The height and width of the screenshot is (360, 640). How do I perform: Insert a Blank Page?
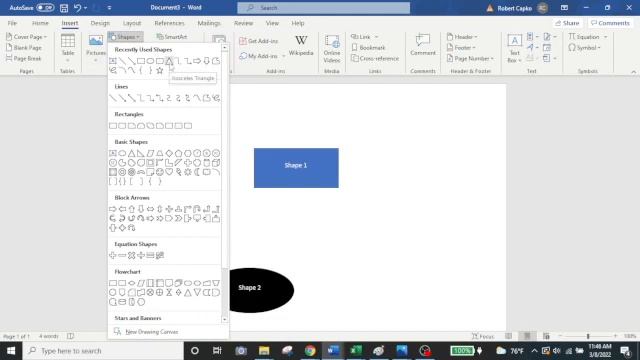24,48
